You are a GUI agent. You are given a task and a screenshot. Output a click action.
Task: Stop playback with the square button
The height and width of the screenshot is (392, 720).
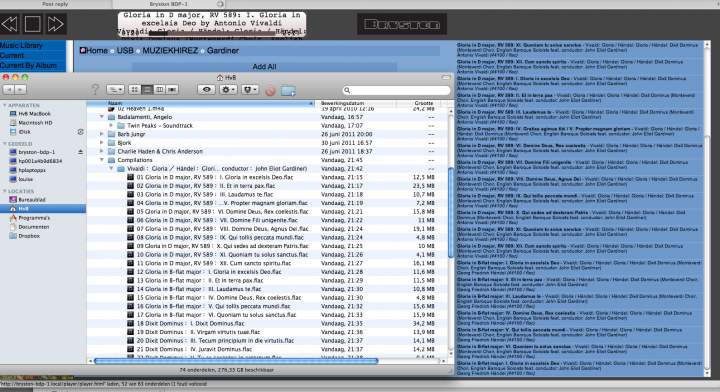tap(33, 24)
